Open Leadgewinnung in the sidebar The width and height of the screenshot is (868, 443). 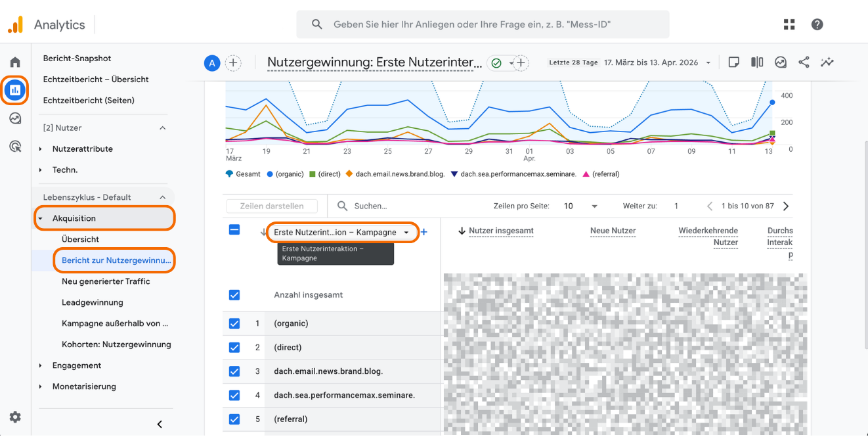(92, 302)
